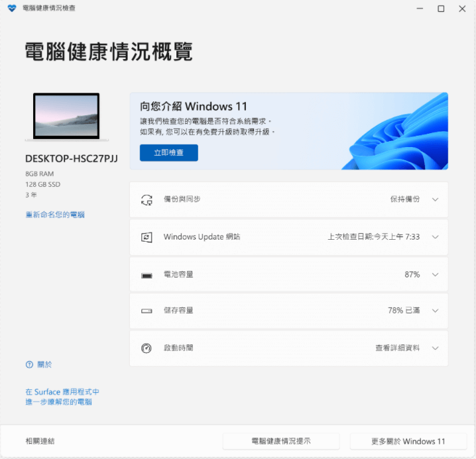476x459 pixels.
Task: Click the 啟動時間 label
Action: click(x=178, y=348)
